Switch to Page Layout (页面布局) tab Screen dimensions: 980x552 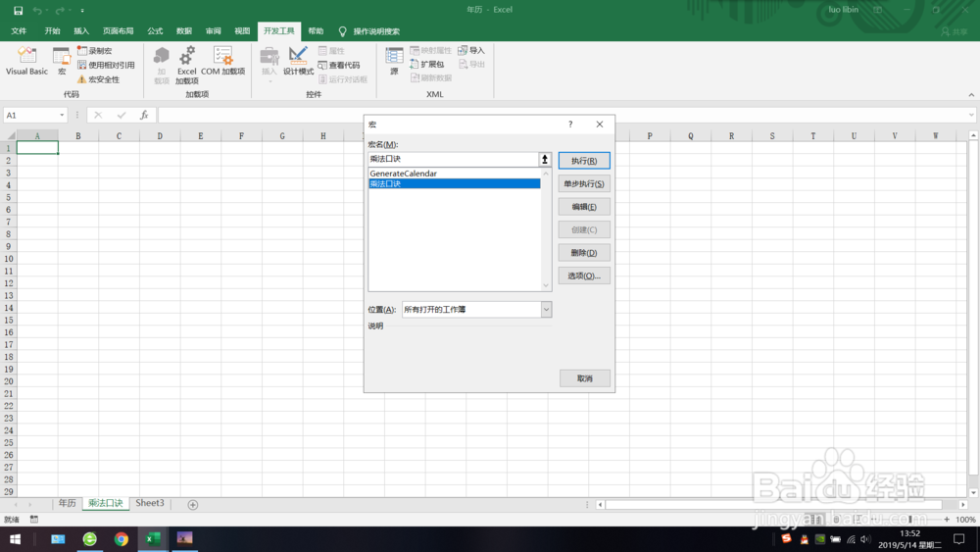[119, 31]
